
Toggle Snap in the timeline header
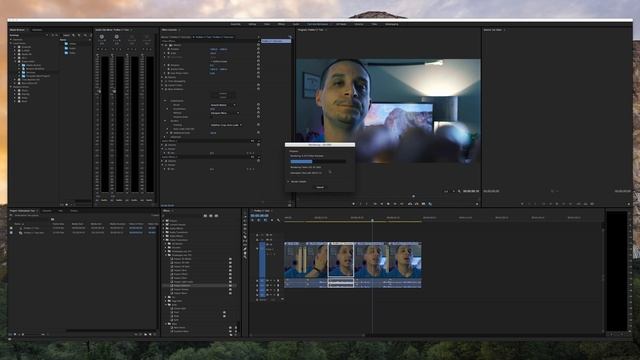[x=258, y=220]
